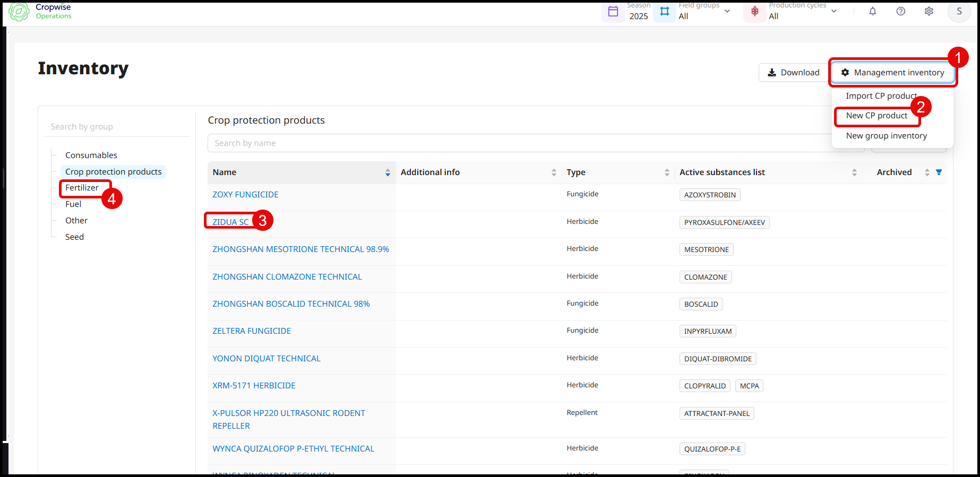This screenshot has width=980, height=477.
Task: Click the production cycles crop icon
Action: coord(754,11)
